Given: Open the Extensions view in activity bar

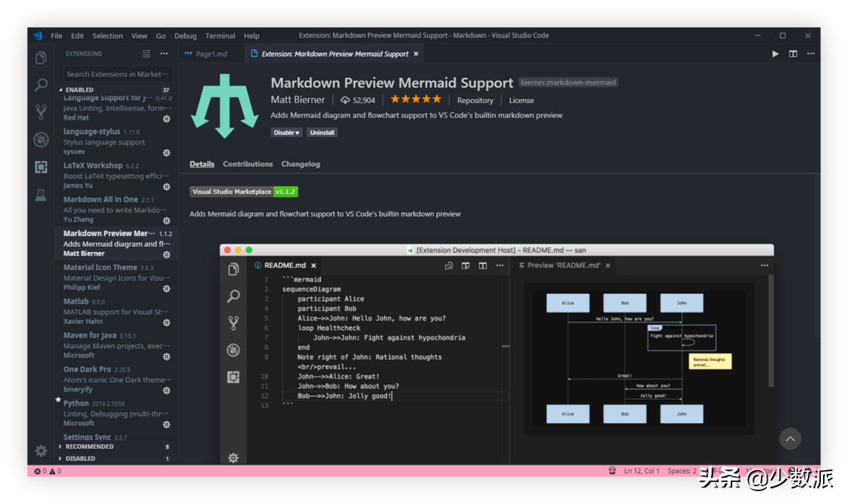Looking at the screenshot, I should 41,166.
